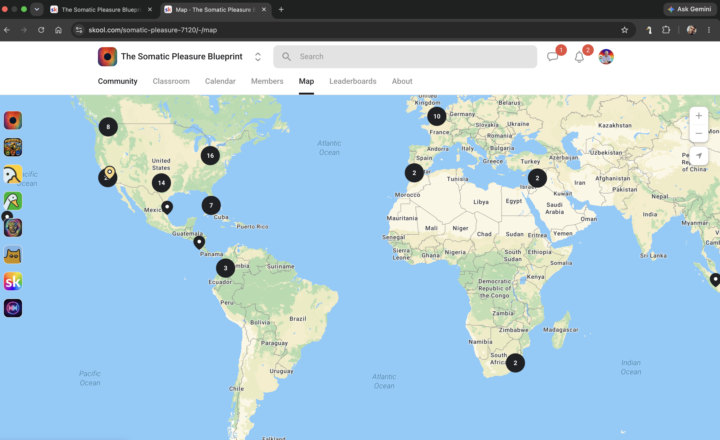
Task: Click the Search input field
Action: pyautogui.click(x=405, y=56)
